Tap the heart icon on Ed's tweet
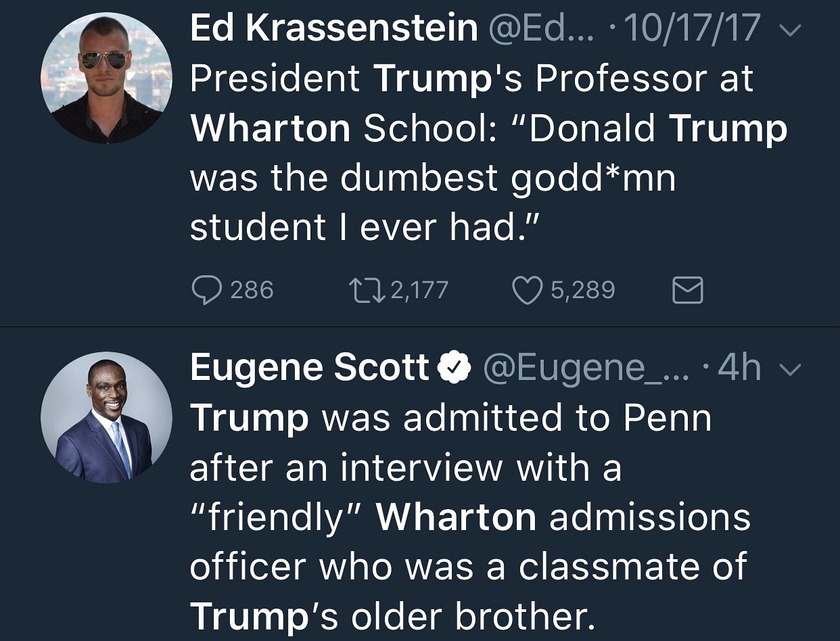This screenshot has height=641, width=840. coord(527,290)
